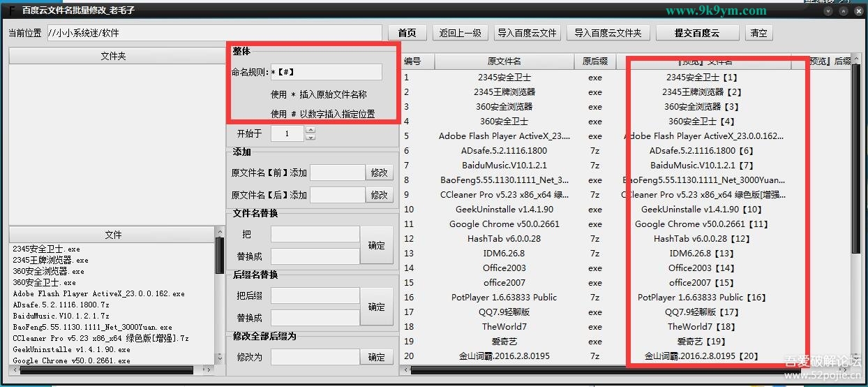The image size is (868, 387).
Task: Click preview name PotPlayer 1.6.63833 Public【16】
Action: (x=701, y=297)
